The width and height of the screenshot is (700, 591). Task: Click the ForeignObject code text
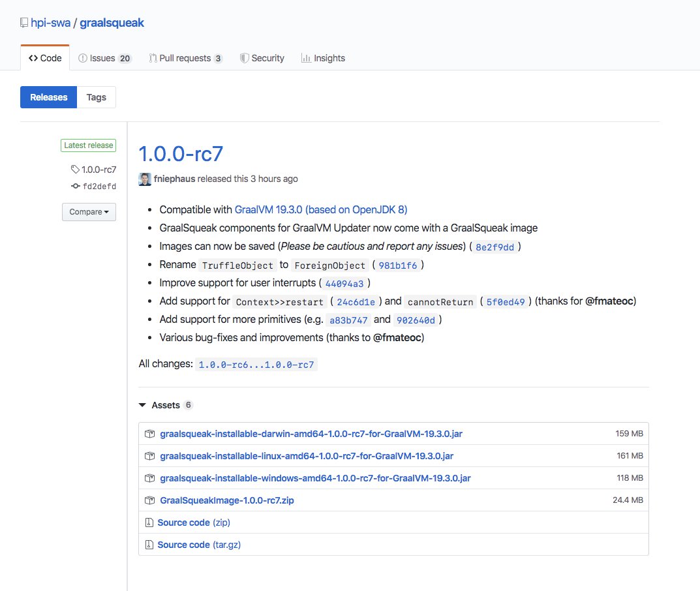[330, 265]
